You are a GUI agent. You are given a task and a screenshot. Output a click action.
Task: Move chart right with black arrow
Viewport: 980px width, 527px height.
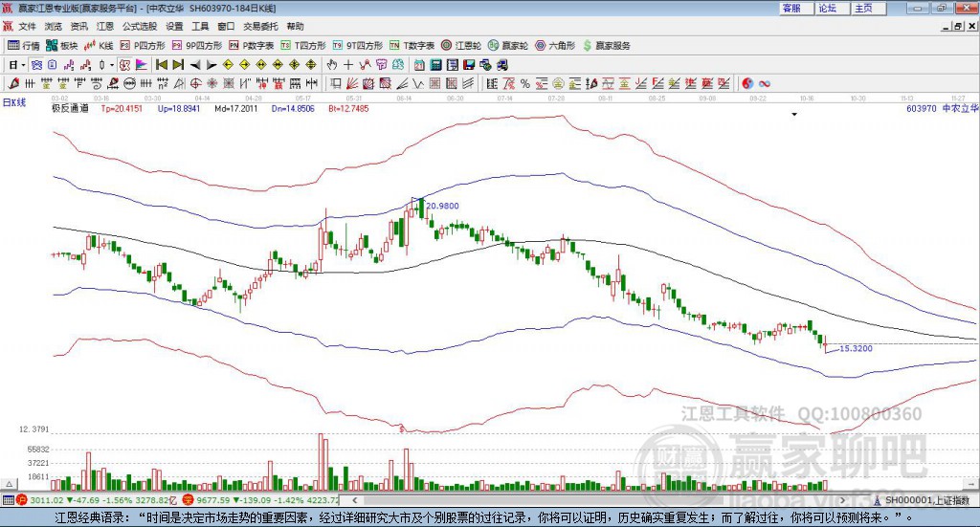212,65
